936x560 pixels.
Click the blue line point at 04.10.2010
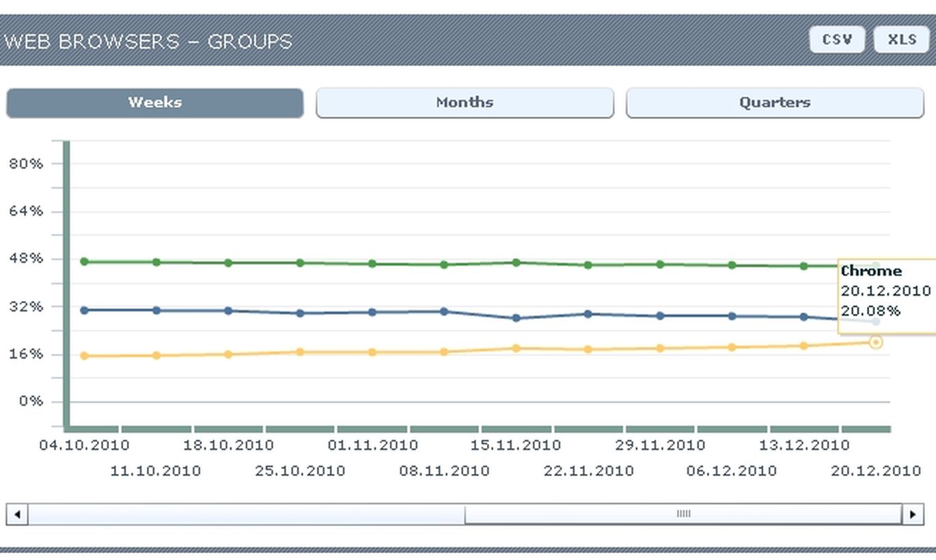[x=84, y=310]
